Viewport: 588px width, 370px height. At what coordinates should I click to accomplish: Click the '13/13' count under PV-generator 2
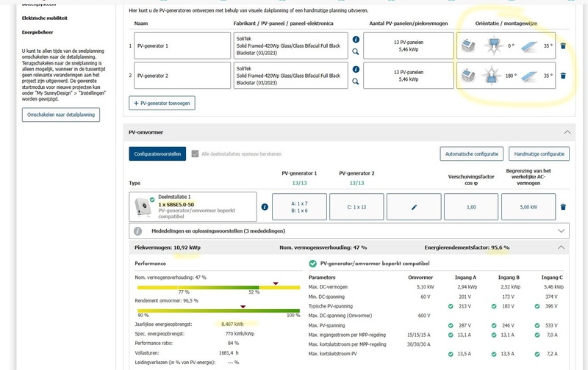click(356, 183)
